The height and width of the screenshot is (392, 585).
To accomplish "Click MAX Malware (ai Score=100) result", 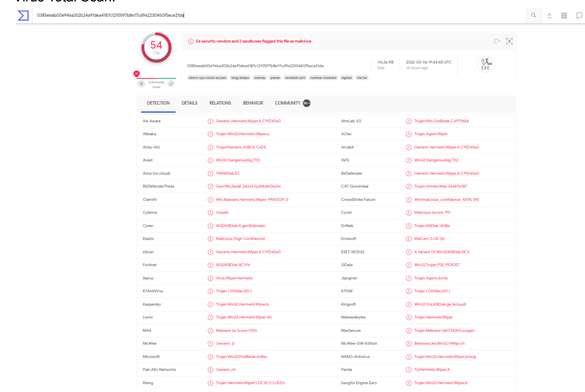I will [236, 330].
